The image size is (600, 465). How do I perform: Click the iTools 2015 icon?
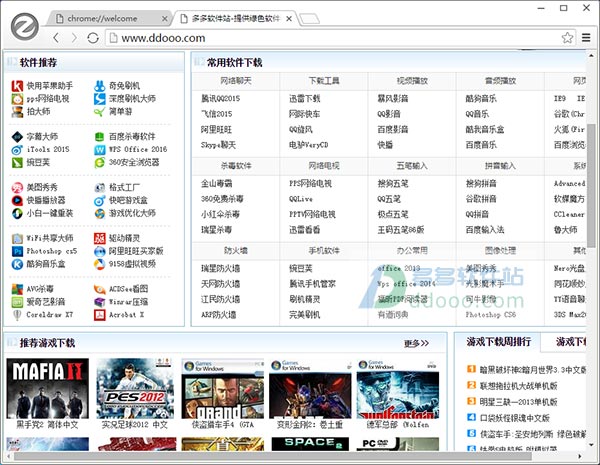point(17,150)
